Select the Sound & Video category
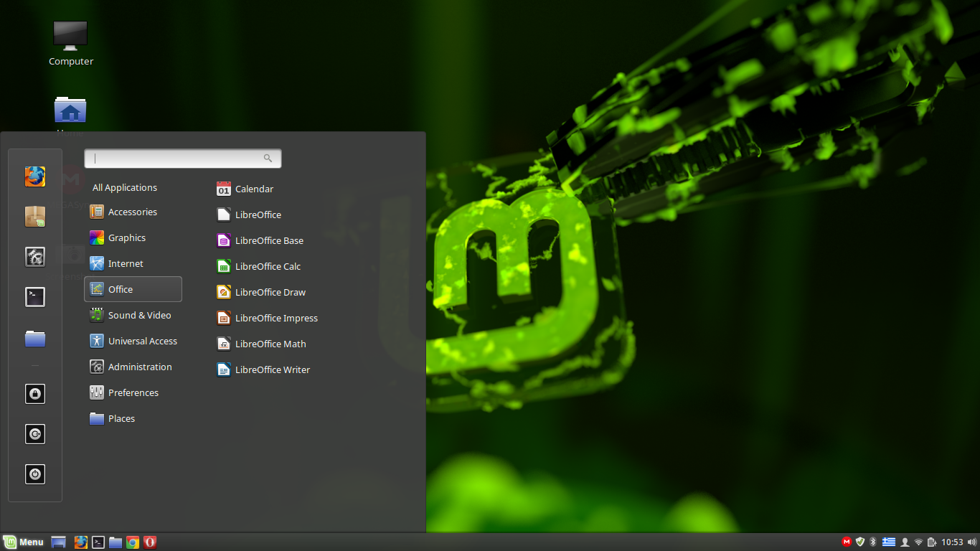The width and height of the screenshot is (980, 551). [x=139, y=315]
